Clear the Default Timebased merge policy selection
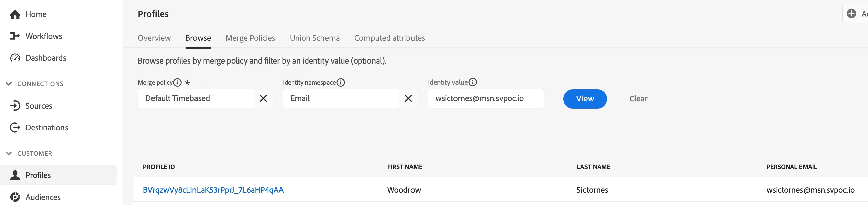The width and height of the screenshot is (868, 205). 263,98
